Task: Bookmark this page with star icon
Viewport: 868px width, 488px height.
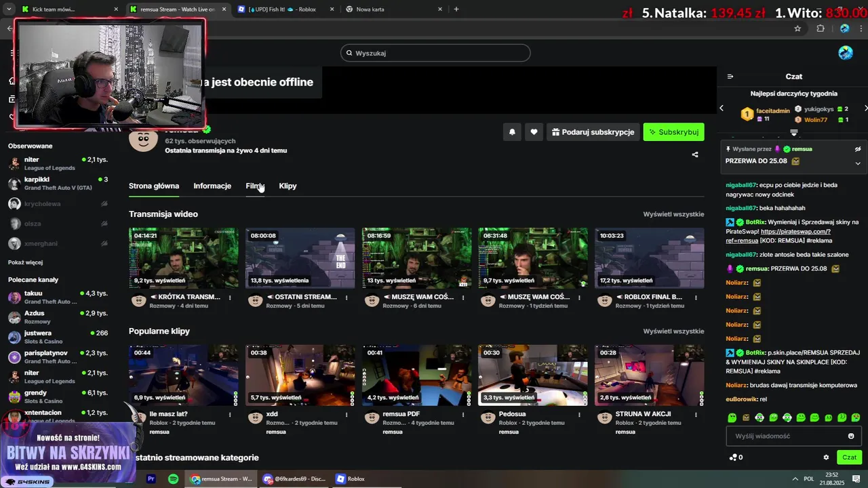Action: pyautogui.click(x=797, y=28)
